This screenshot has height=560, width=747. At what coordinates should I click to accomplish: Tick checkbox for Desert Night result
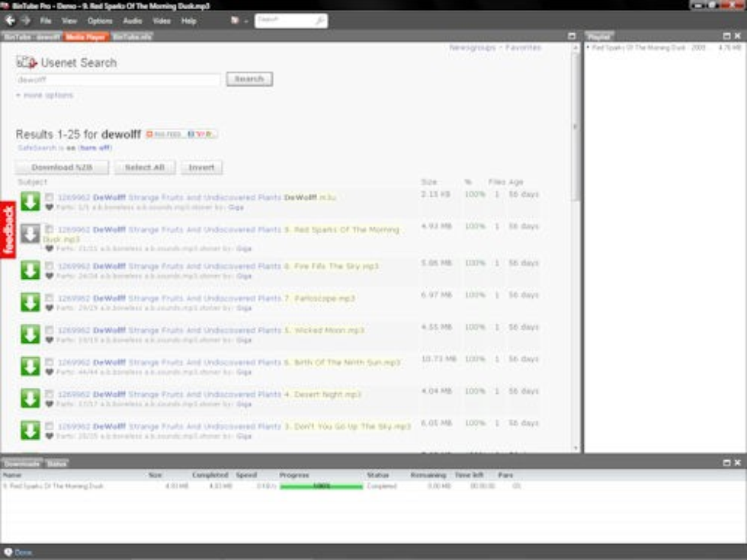tap(49, 394)
